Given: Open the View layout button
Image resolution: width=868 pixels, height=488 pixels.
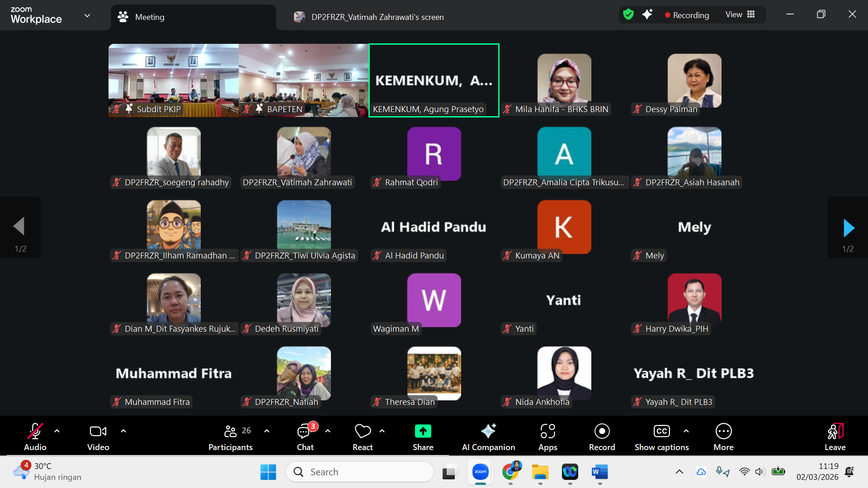Looking at the screenshot, I should click(740, 14).
